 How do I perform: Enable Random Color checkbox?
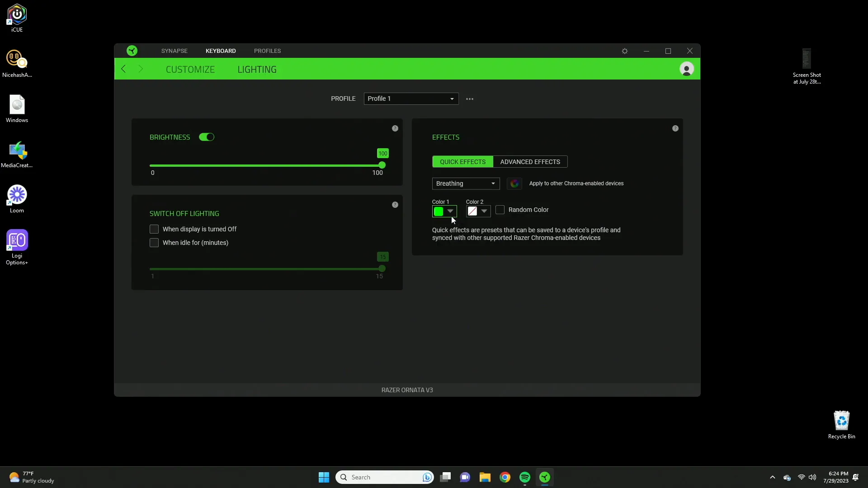pos(500,210)
